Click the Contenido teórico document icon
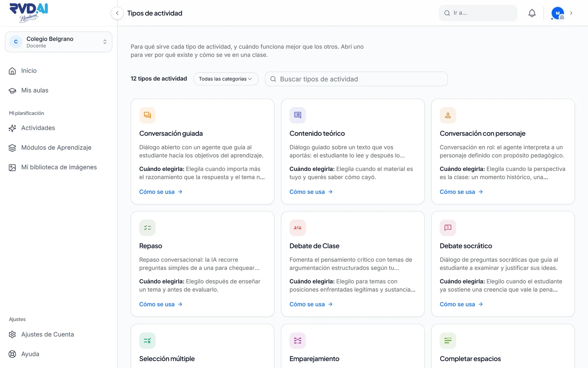 coord(297,115)
